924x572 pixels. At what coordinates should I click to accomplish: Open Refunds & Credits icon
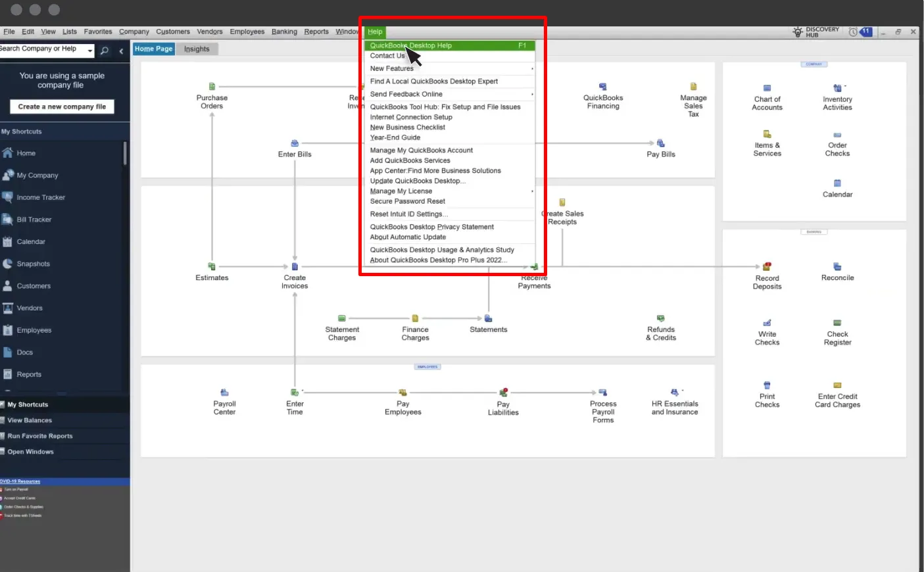pos(661,318)
